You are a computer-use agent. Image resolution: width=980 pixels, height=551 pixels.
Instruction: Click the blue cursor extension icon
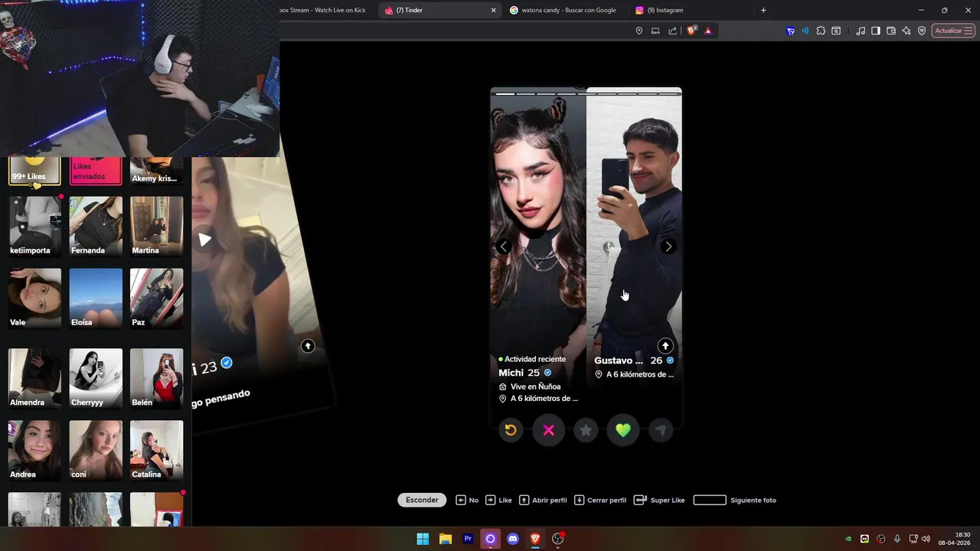click(x=790, y=31)
